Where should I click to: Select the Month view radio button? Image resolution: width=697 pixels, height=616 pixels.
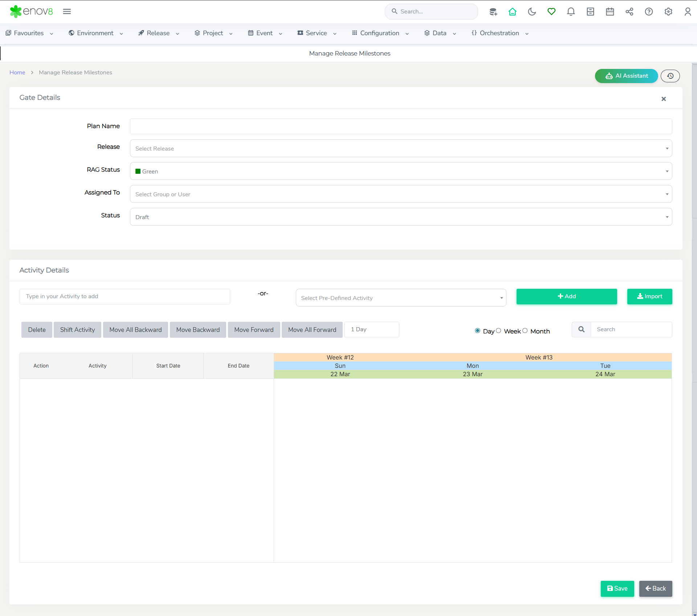tap(525, 330)
